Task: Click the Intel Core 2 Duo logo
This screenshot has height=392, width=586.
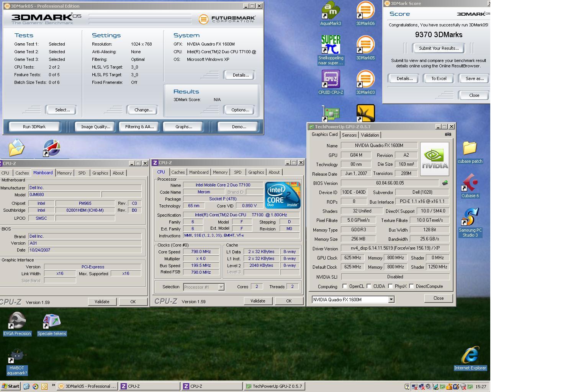Action: tap(283, 195)
